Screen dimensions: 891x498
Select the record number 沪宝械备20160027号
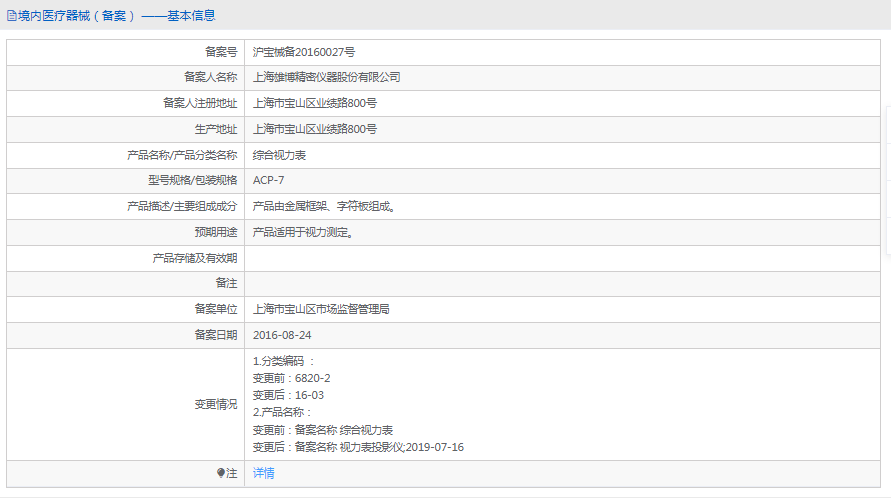pyautogui.click(x=304, y=52)
